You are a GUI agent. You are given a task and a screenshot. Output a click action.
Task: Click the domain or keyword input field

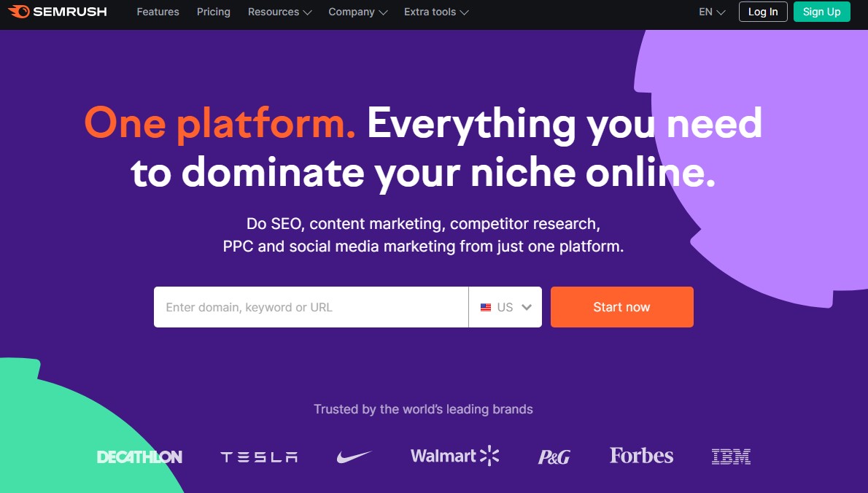306,306
